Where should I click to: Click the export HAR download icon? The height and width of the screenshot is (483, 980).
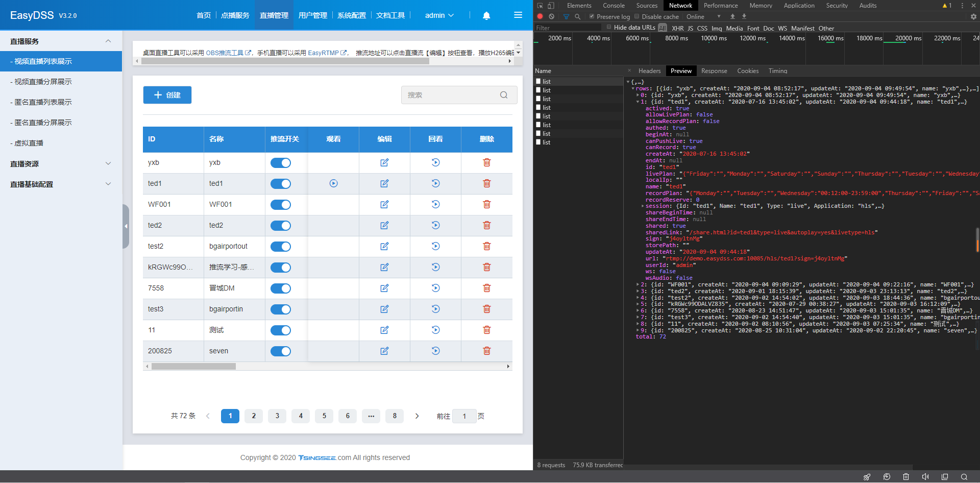pos(744,16)
